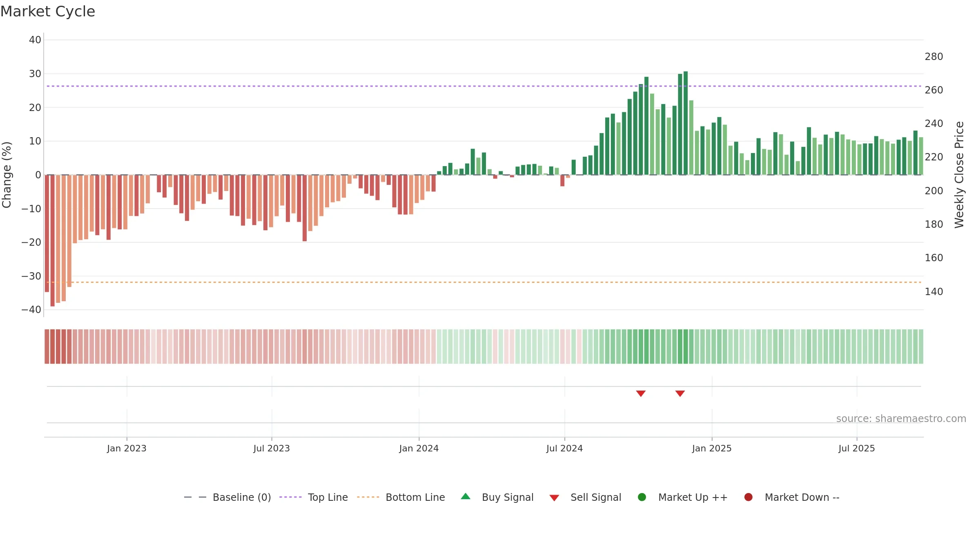980x551 pixels.
Task: Click the Weekly Close Price axis title
Action: point(960,175)
